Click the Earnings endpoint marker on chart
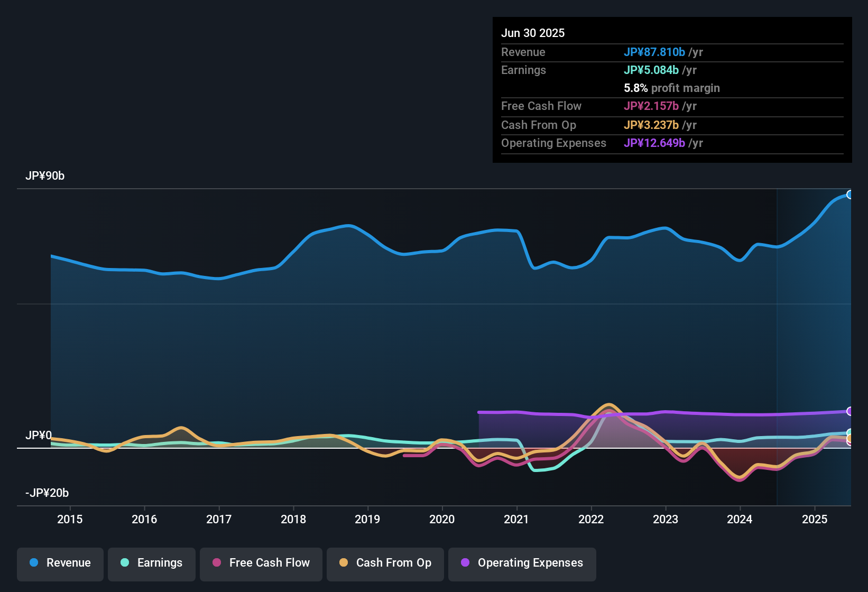 (x=850, y=433)
